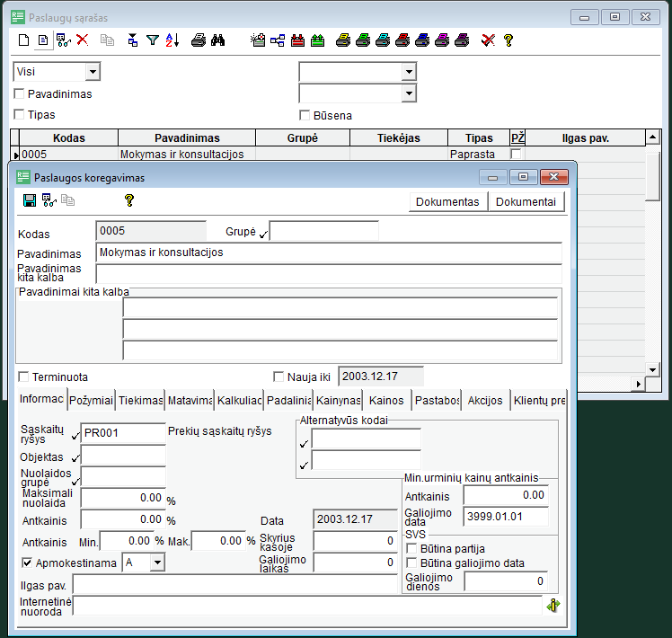Image resolution: width=672 pixels, height=638 pixels.
Task: Click the yellow printer icon
Action: 343,40
